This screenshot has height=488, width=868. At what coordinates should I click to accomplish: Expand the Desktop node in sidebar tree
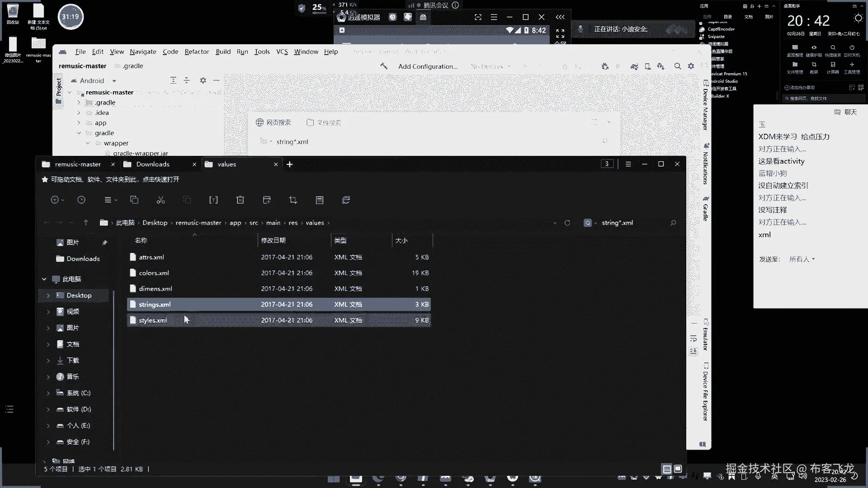[x=48, y=296]
